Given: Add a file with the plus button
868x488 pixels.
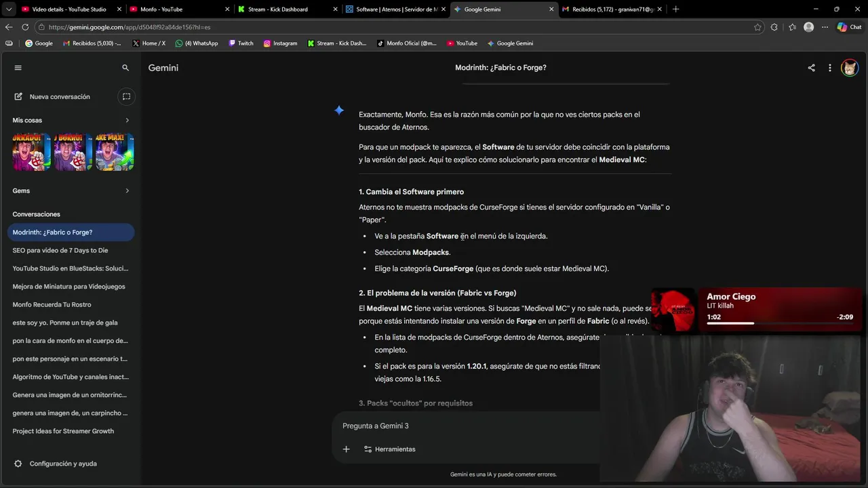Looking at the screenshot, I should point(346,449).
